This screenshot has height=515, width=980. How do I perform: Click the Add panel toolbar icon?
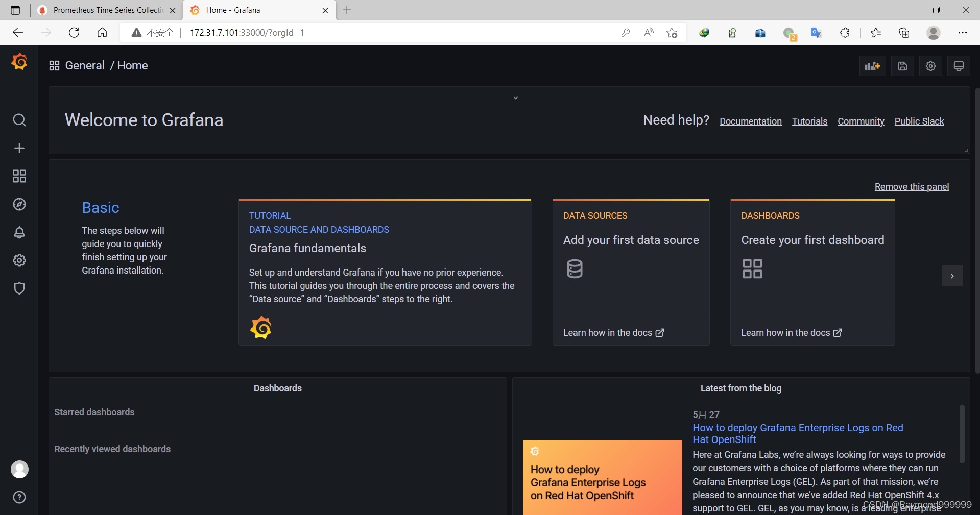(872, 66)
